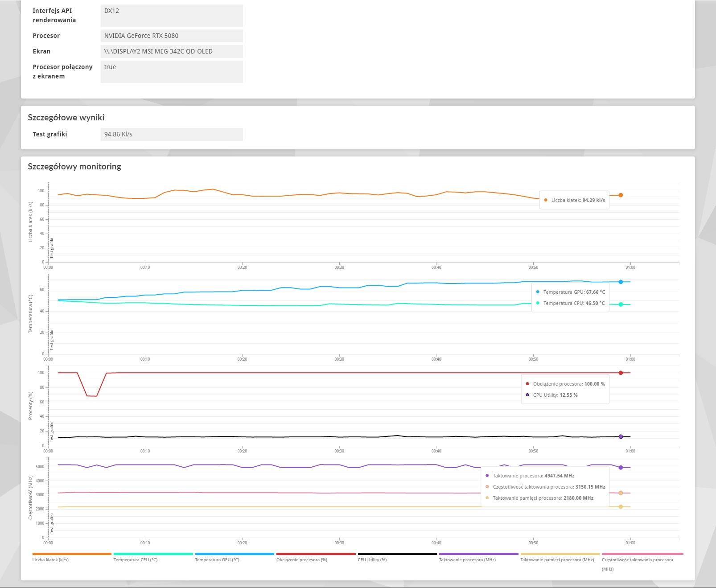Click the CPU Utility data point marker
This screenshot has height=588, width=716.
pos(621,436)
